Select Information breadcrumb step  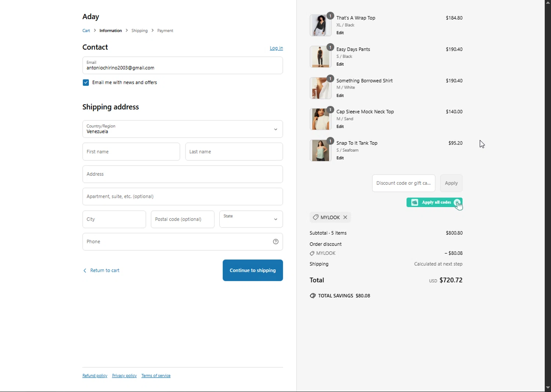pyautogui.click(x=111, y=30)
